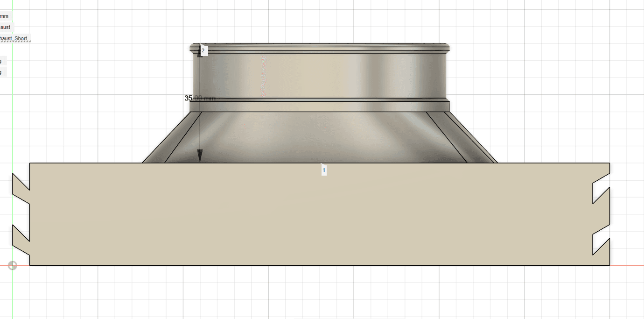644x319 pixels.
Task: Click the origin point marker
Action: point(13,265)
